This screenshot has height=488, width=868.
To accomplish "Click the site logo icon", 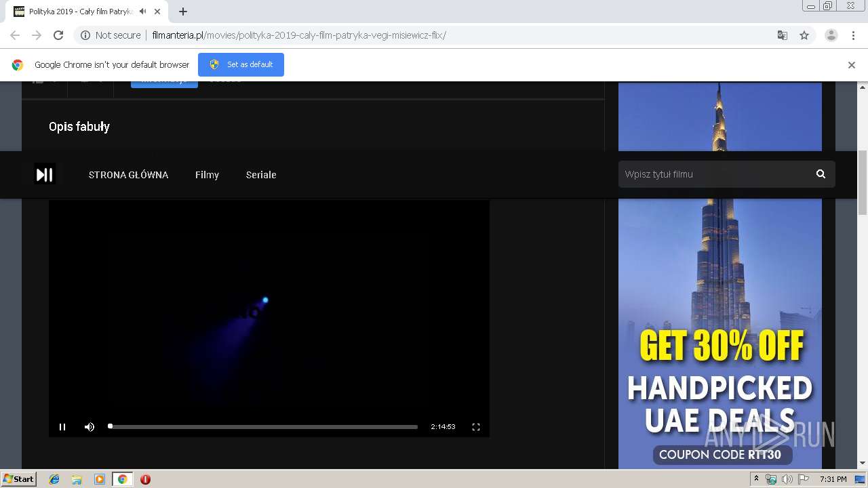I will tap(45, 175).
